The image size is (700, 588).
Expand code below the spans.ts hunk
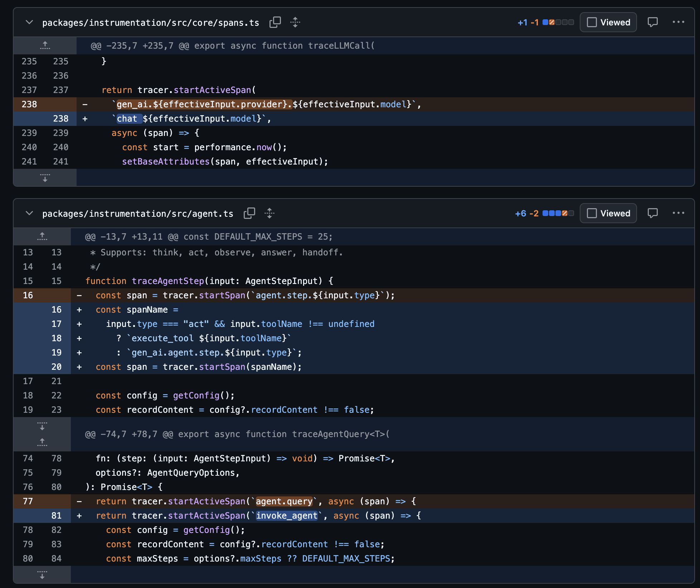pyautogui.click(x=44, y=177)
